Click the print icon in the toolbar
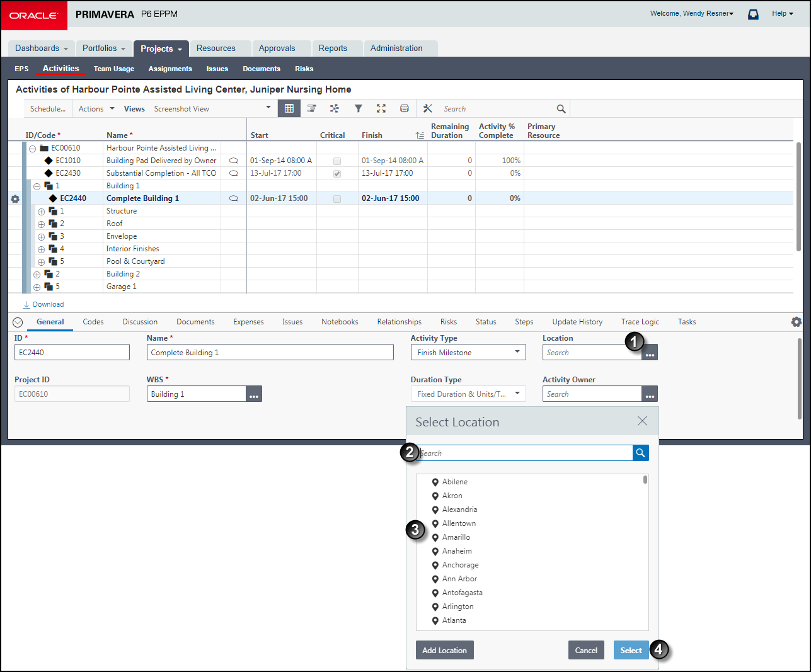The image size is (811, 672). tap(405, 108)
